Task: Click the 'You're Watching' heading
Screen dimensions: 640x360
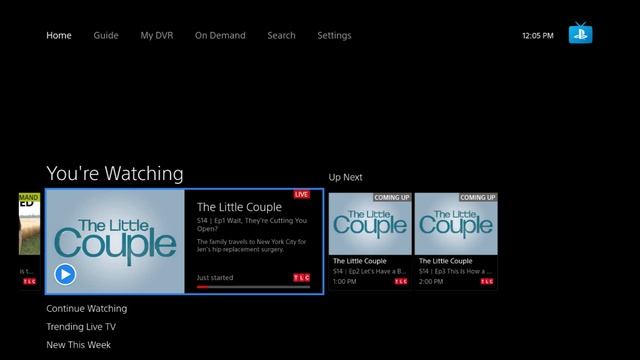Action: (115, 173)
